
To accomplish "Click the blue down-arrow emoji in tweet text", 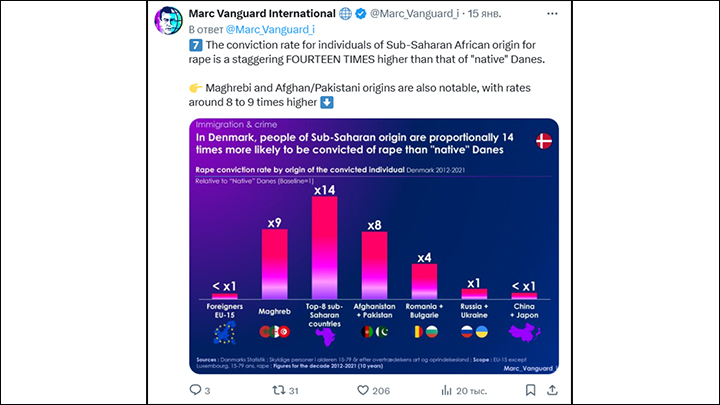I will [327, 103].
